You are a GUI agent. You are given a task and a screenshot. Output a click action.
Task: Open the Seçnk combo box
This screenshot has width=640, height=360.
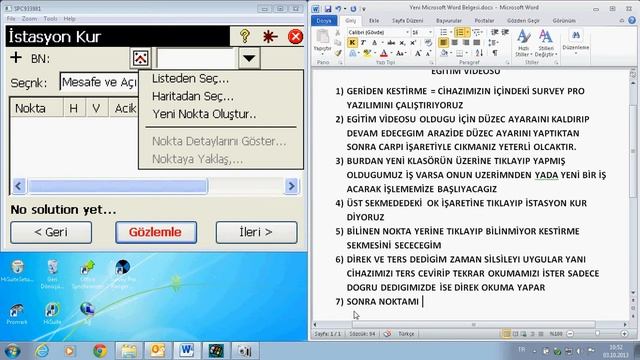[x=99, y=82]
